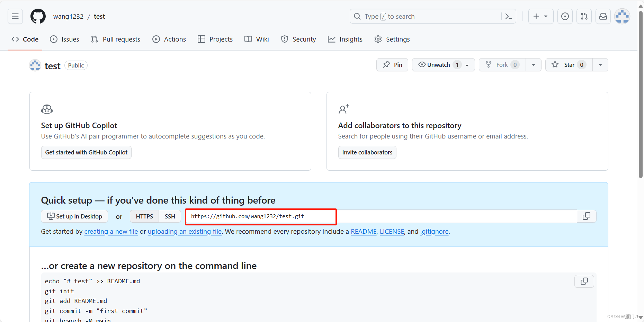The width and height of the screenshot is (644, 322).
Task: Open the Unwatch notifications dropdown
Action: [x=443, y=65]
